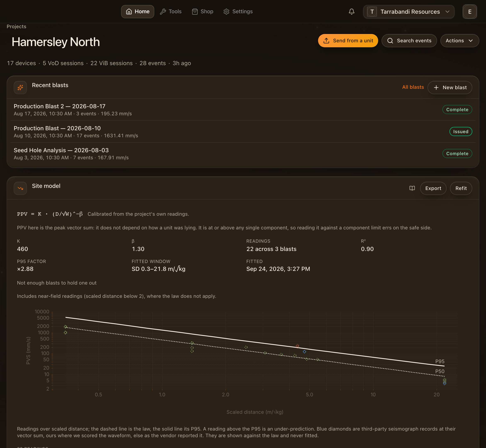Export the site model
Screen dimensions: 486x448
pyautogui.click(x=433, y=188)
